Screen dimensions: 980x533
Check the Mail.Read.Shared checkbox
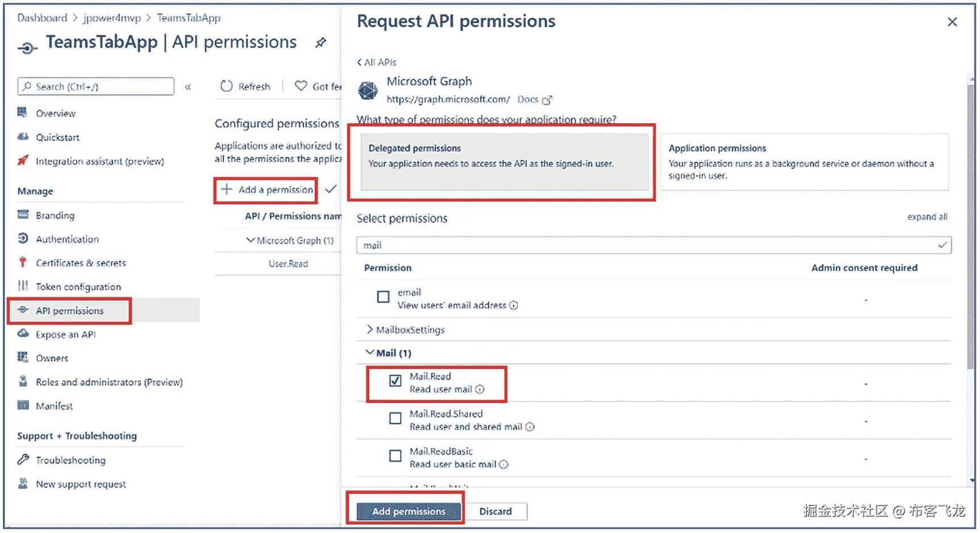tap(395, 419)
